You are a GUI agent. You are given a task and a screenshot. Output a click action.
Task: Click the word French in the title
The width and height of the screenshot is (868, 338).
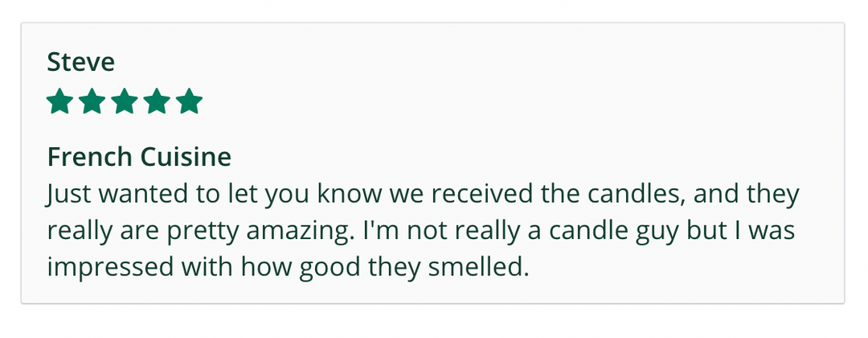coord(87,156)
